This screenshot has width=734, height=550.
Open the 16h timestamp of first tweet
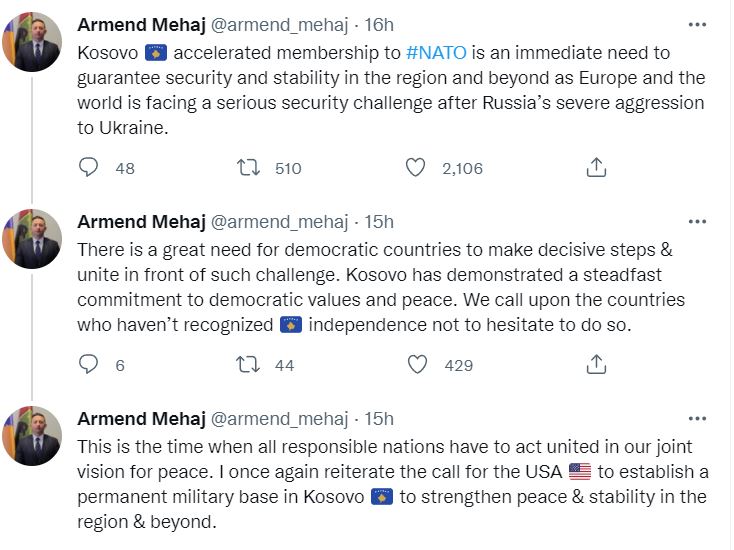[x=380, y=25]
